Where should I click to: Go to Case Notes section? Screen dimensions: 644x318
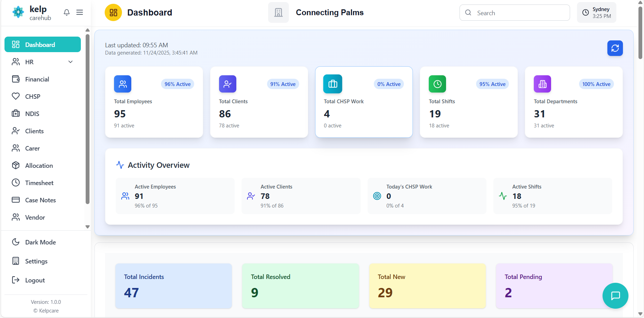point(40,200)
